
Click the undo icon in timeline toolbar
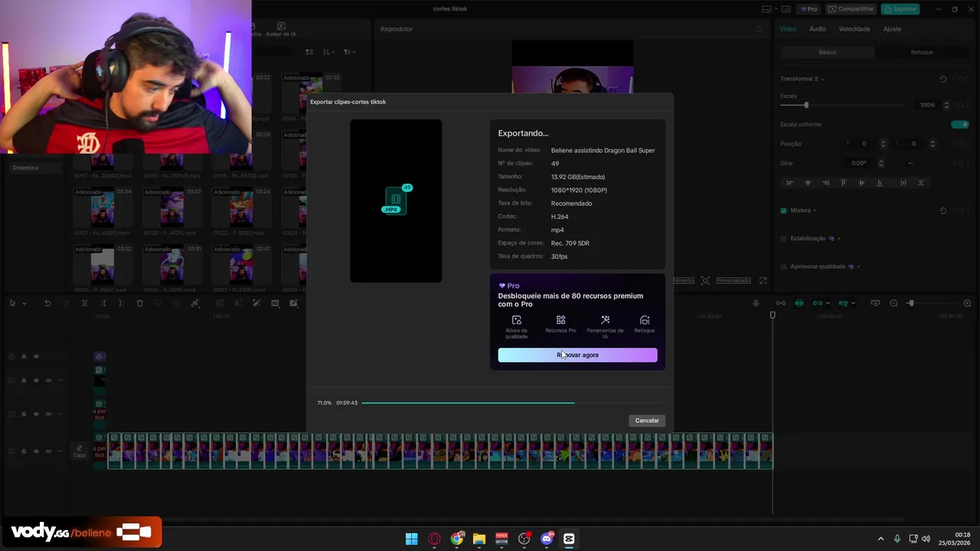coord(47,303)
